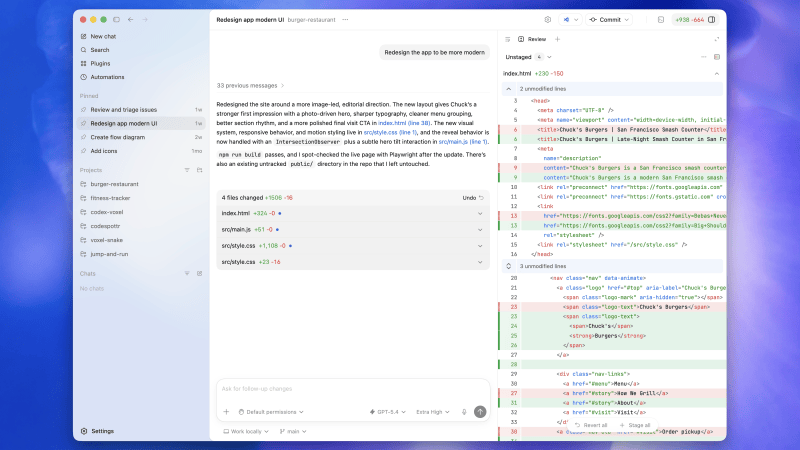Open src/style.css (line 1) link

tap(390, 133)
